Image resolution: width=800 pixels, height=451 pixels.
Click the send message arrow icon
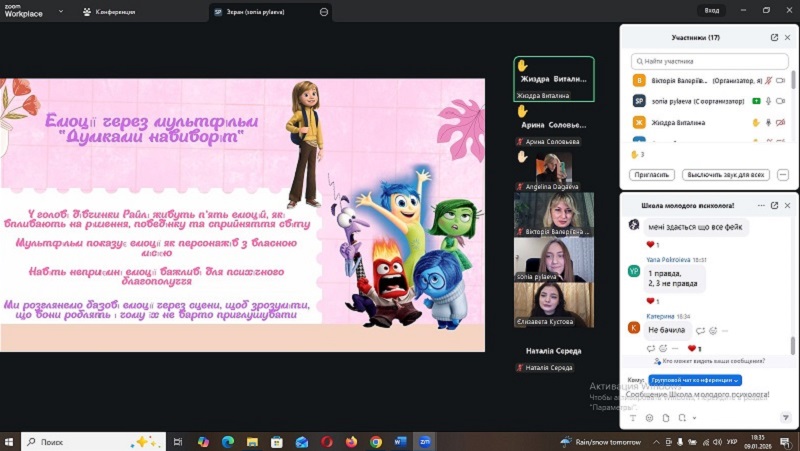click(x=785, y=417)
